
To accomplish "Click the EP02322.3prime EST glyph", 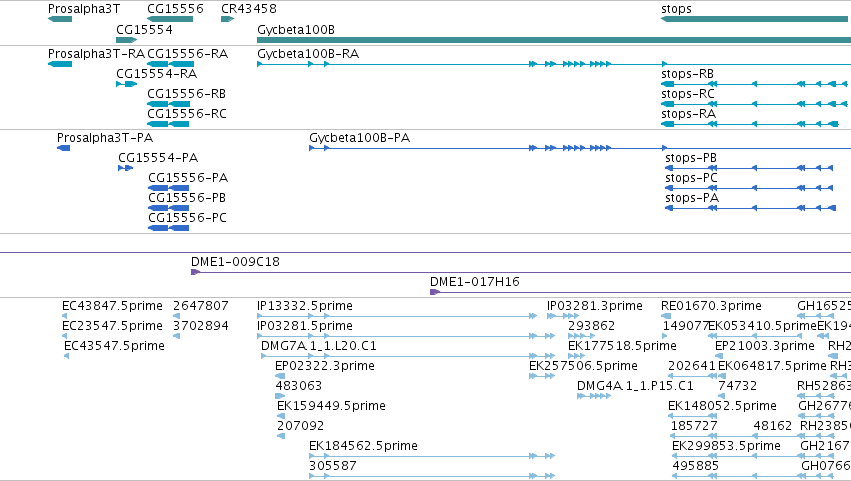I will (x=280, y=376).
